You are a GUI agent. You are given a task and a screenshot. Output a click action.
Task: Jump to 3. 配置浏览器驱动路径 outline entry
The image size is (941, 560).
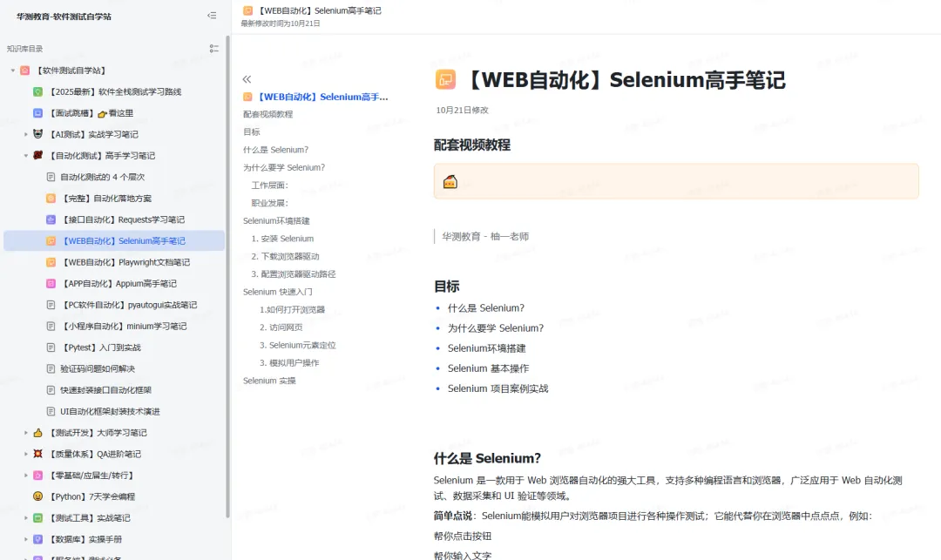(x=294, y=274)
